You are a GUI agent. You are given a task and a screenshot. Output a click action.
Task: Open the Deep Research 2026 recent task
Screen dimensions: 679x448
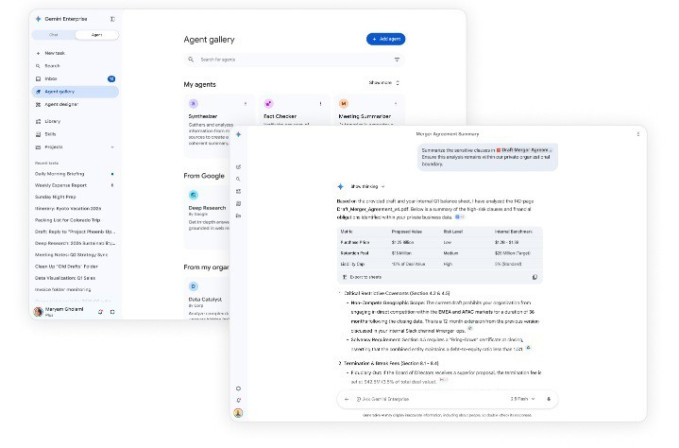click(x=74, y=243)
